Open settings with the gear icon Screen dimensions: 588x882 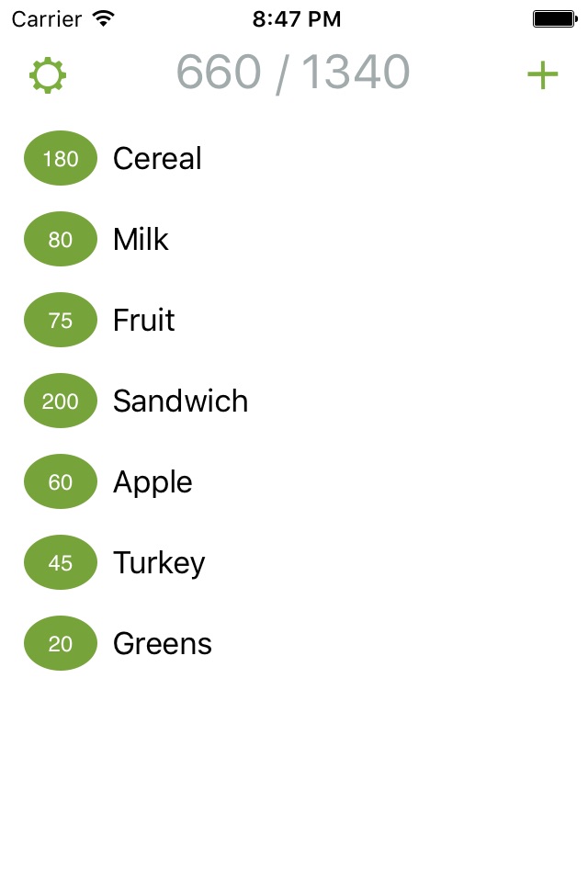pyautogui.click(x=48, y=74)
